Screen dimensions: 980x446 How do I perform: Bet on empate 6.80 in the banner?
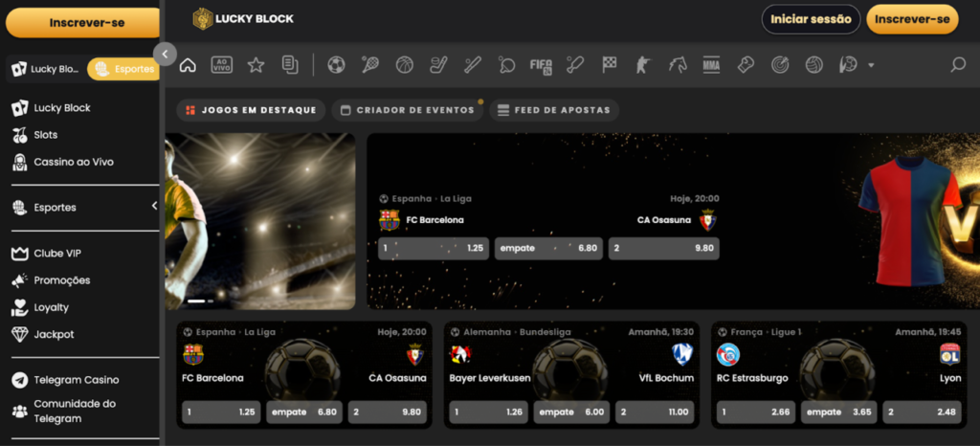[x=548, y=249]
